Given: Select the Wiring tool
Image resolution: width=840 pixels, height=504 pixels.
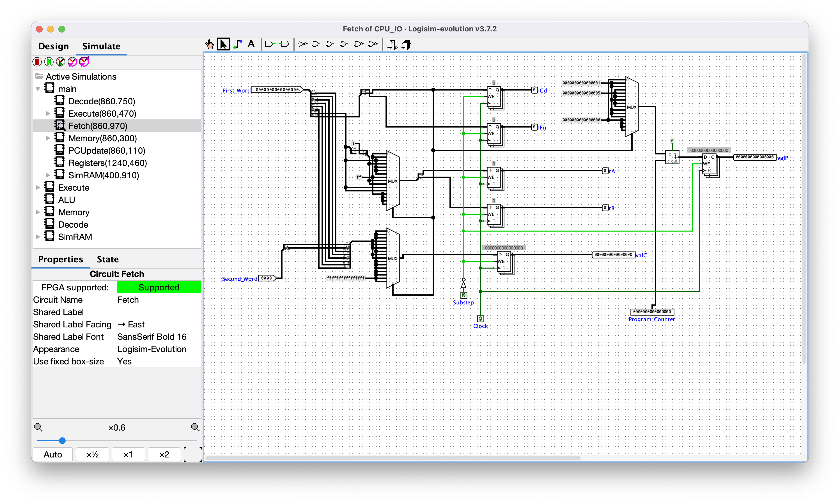Looking at the screenshot, I should [238, 44].
